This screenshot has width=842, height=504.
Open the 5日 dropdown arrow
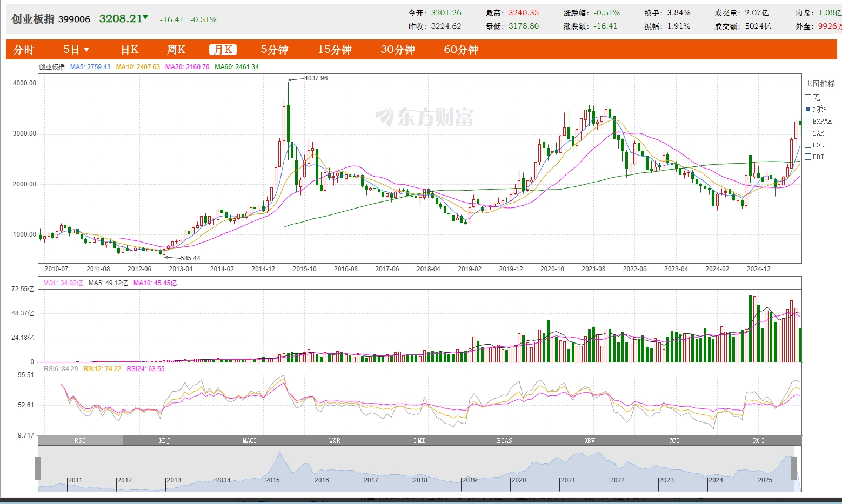point(86,50)
